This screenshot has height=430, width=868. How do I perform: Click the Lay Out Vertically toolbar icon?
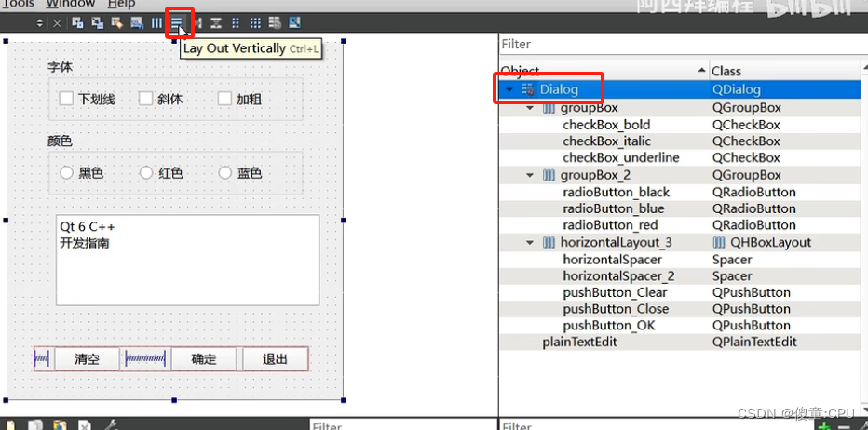point(176,22)
